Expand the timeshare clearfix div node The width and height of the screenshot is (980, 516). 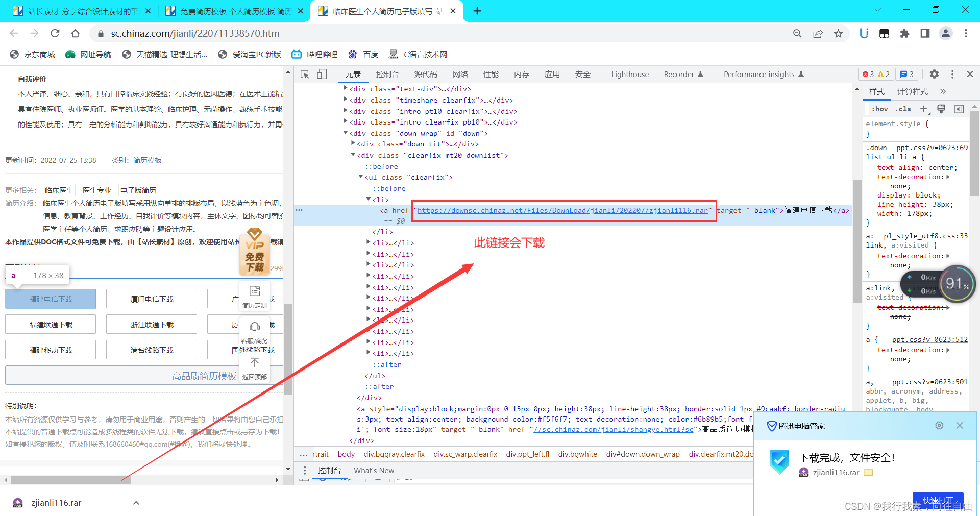346,100
